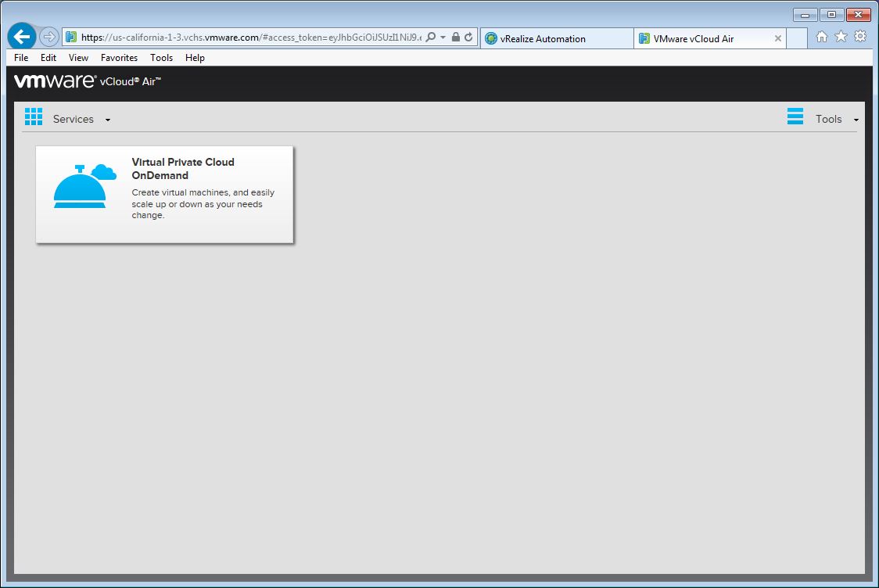879x588 pixels.
Task: Click the Tools hamburger list icon
Action: [795, 117]
